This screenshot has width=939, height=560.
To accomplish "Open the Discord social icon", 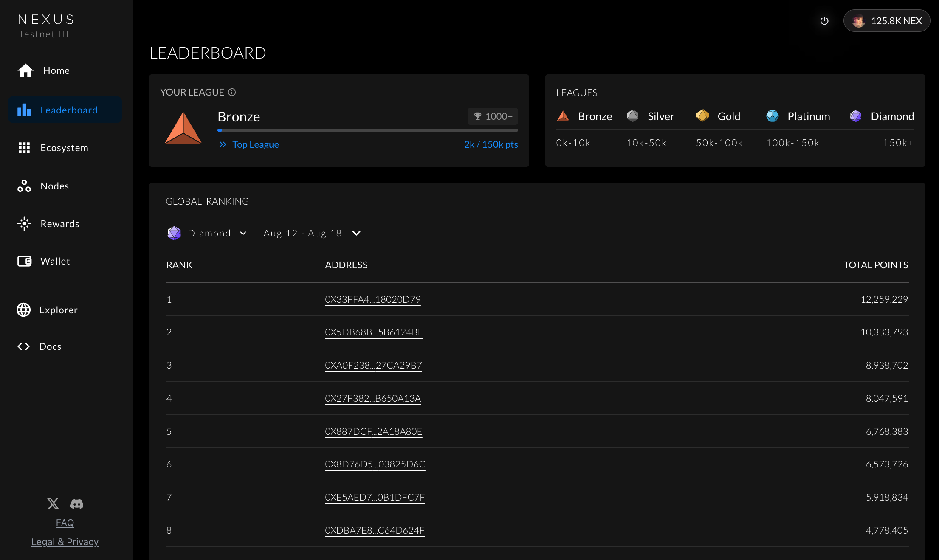I will tap(77, 504).
